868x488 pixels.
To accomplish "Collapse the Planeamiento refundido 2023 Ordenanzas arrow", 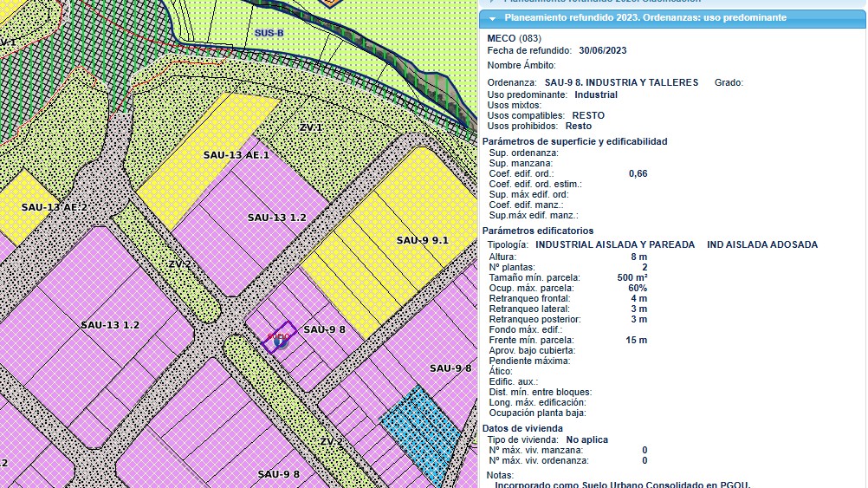I will click(492, 17).
